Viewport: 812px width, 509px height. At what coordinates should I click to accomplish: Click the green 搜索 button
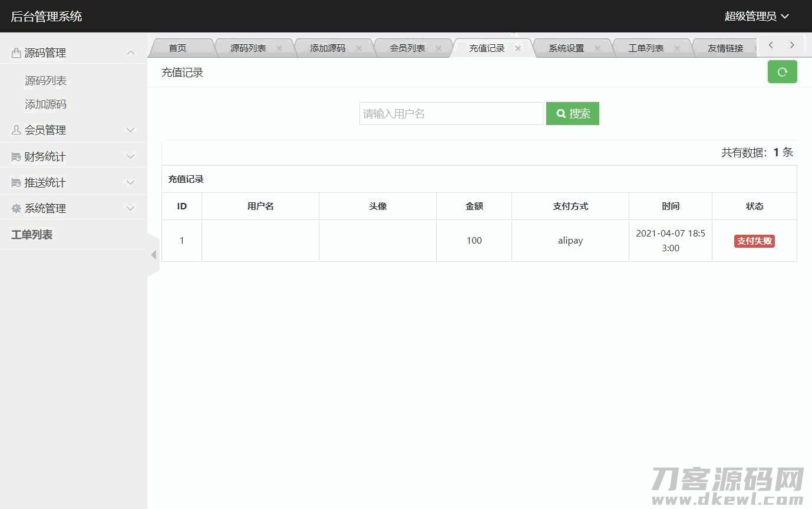point(572,114)
